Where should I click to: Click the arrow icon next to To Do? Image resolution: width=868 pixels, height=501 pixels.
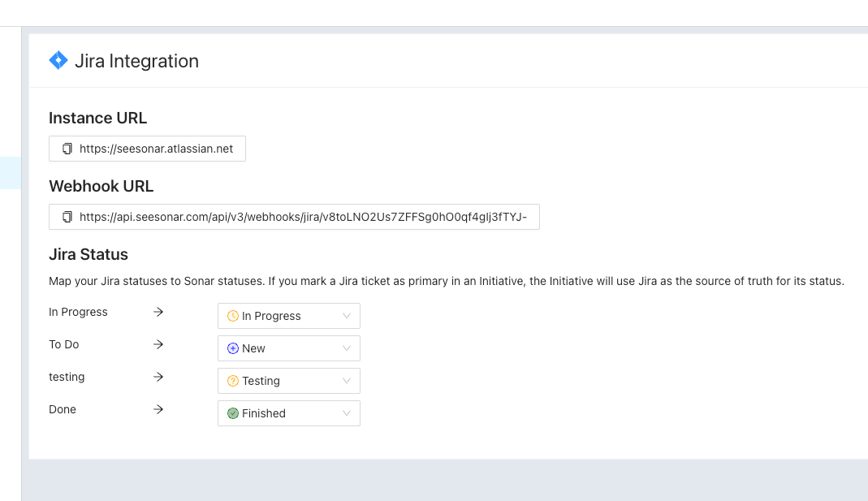pos(158,344)
